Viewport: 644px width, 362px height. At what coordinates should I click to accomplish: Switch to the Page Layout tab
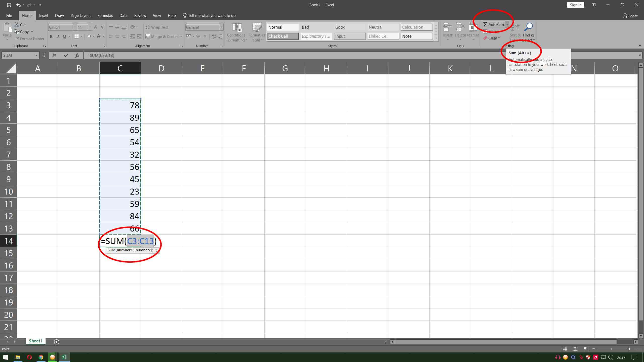[x=80, y=16]
